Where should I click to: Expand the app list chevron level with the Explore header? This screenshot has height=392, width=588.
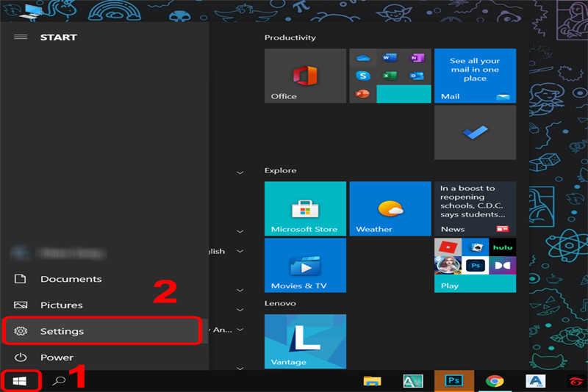240,173
